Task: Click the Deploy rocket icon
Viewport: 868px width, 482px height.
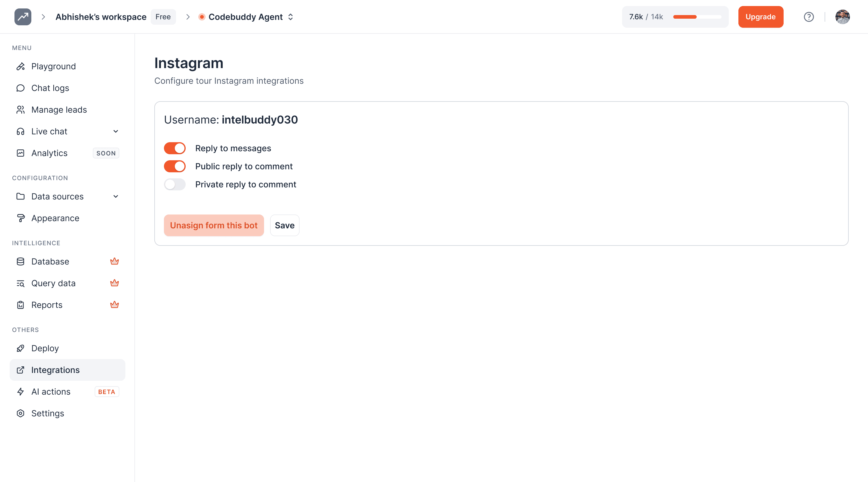Action: tap(20, 348)
